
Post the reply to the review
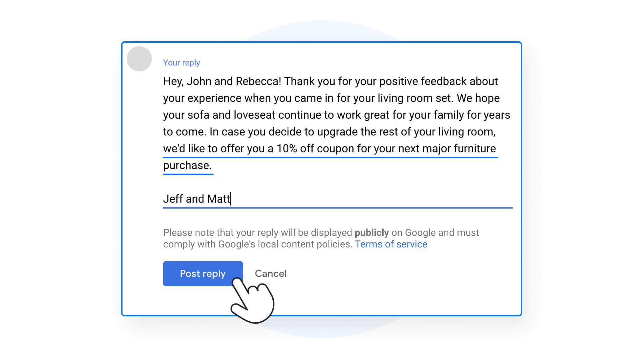[203, 274]
